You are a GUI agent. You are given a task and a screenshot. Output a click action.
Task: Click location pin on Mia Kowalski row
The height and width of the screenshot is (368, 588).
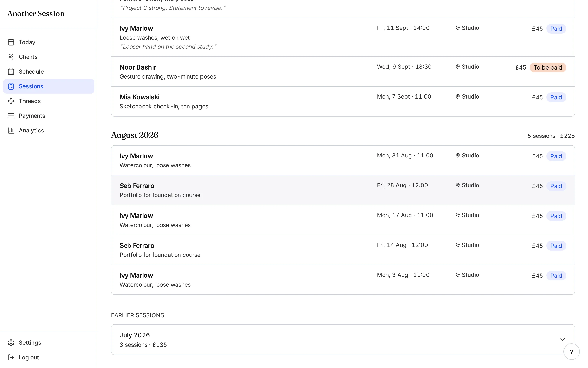coord(458,97)
